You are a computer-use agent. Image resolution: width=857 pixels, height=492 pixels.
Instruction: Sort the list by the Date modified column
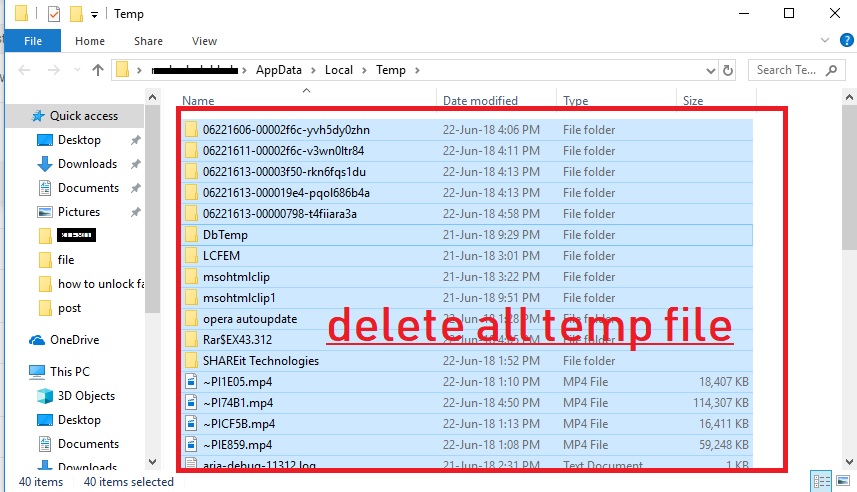(480, 100)
